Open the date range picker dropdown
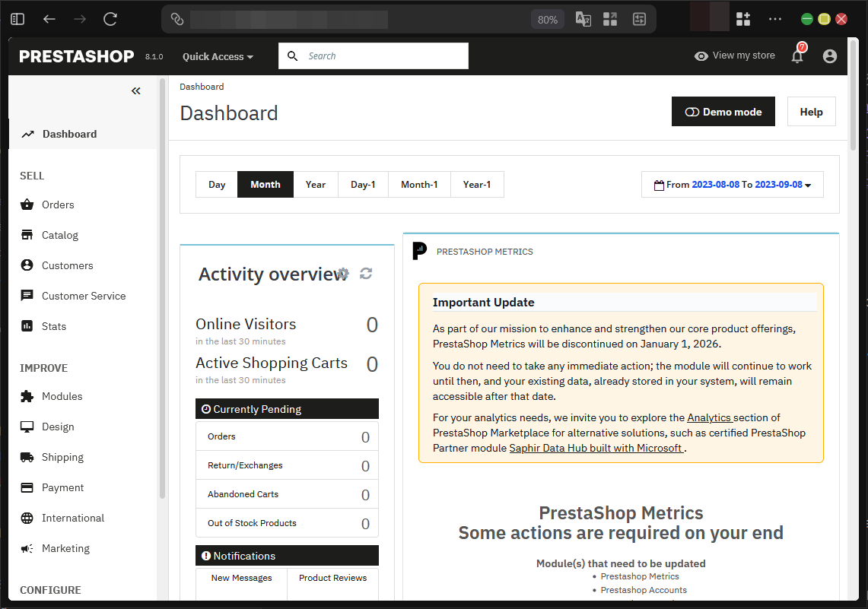Screen dimensions: 868x609 (732, 185)
